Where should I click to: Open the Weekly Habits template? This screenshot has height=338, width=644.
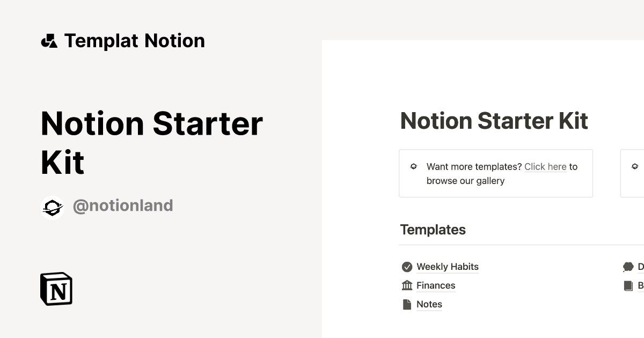[x=448, y=267]
